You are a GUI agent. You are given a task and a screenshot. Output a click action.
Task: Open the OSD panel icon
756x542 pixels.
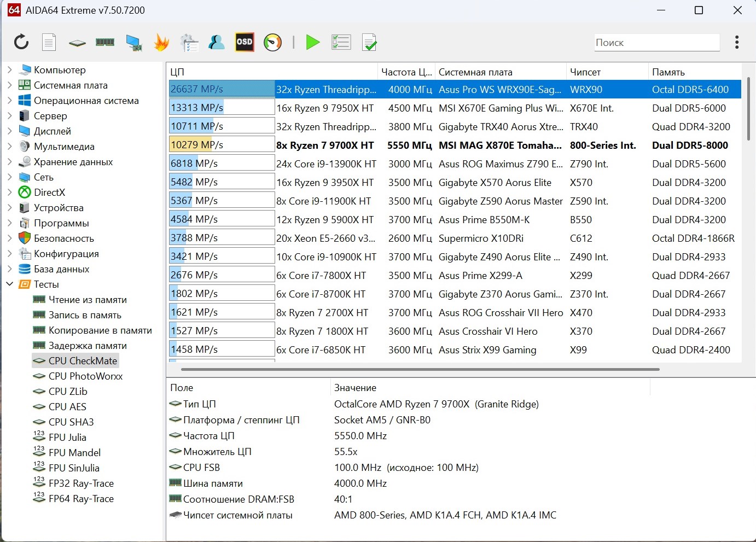coord(245,42)
